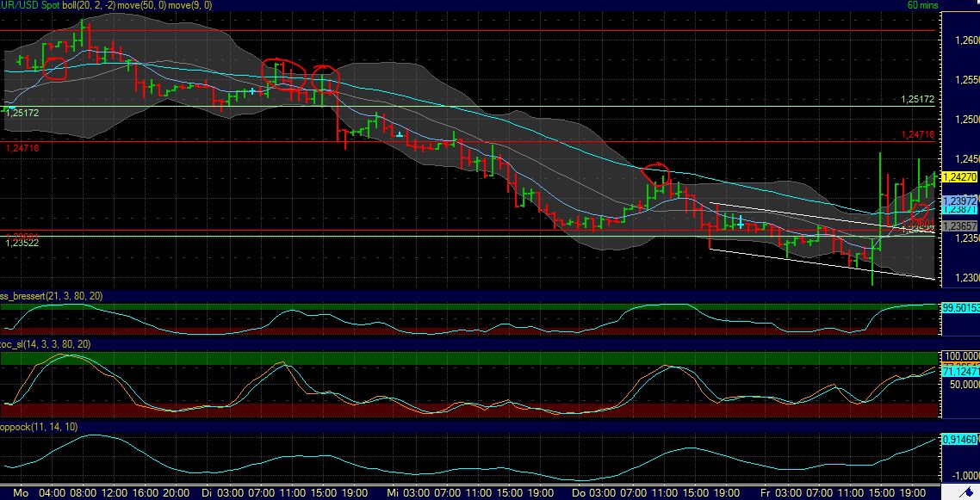The width and height of the screenshot is (980, 500).
Task: Click the Fr day label on time axis
Action: [765, 493]
